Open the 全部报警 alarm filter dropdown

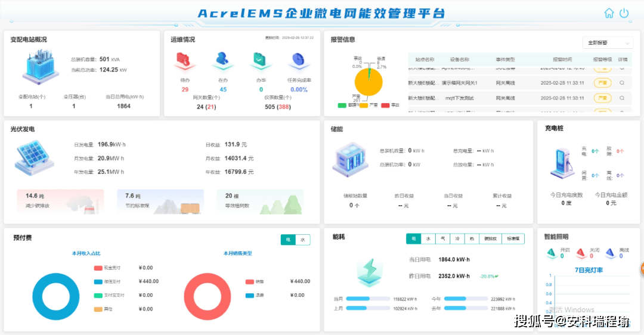(608, 43)
